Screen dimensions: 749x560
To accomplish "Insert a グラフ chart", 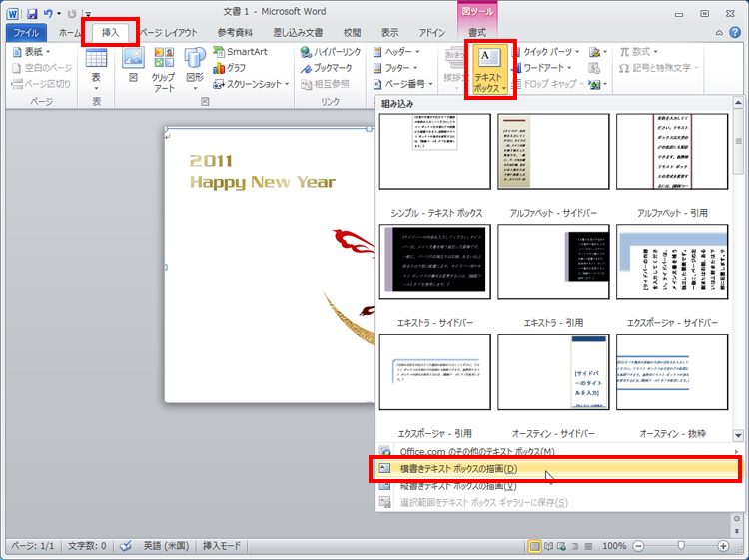I will (230, 68).
